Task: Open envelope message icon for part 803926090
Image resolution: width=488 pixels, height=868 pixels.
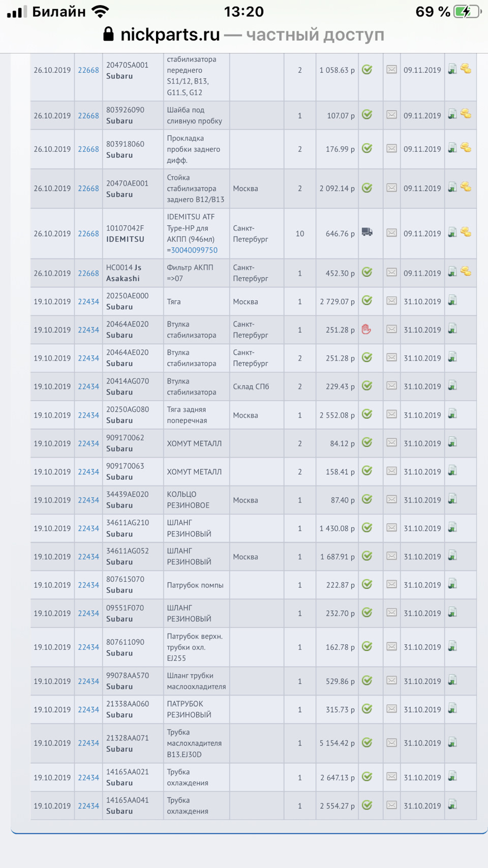Action: (391, 115)
